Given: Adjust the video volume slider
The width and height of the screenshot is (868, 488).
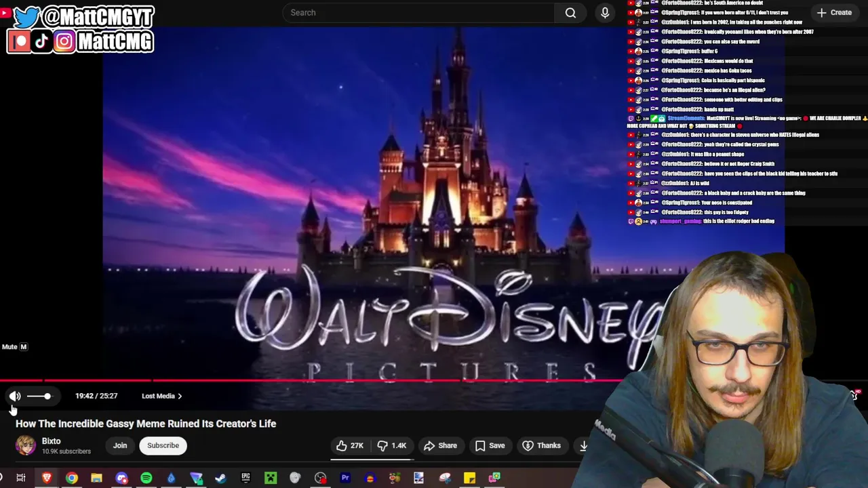Looking at the screenshot, I should (x=39, y=396).
